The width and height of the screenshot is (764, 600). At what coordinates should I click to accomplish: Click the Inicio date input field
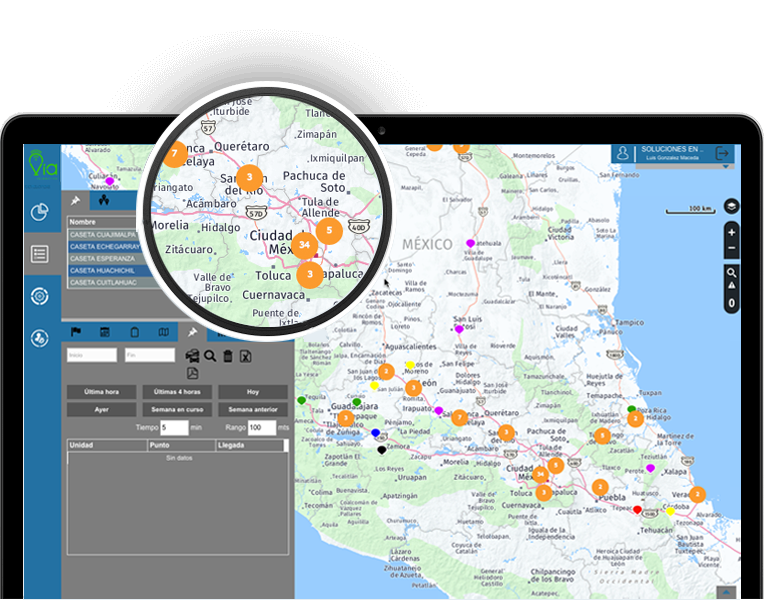click(91, 355)
